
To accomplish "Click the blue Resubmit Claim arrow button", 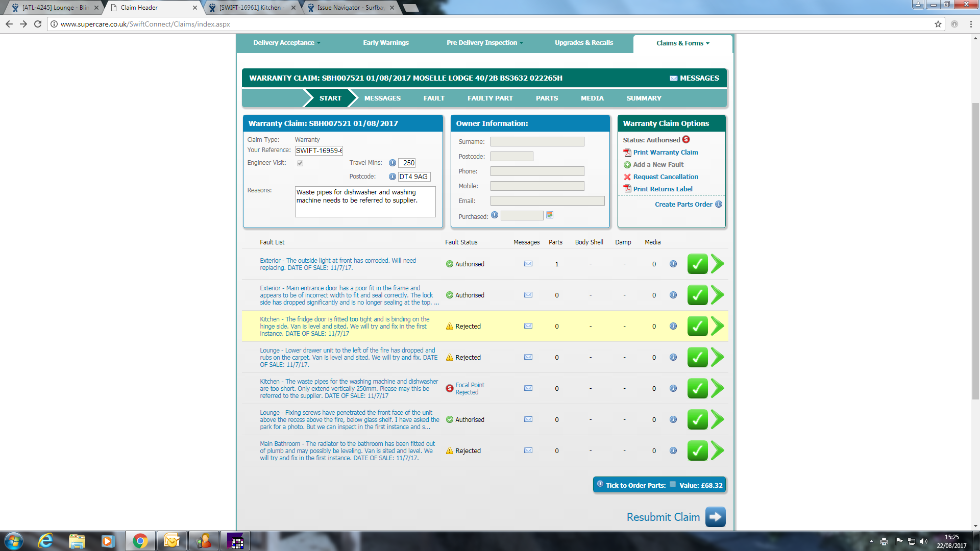I will point(715,517).
